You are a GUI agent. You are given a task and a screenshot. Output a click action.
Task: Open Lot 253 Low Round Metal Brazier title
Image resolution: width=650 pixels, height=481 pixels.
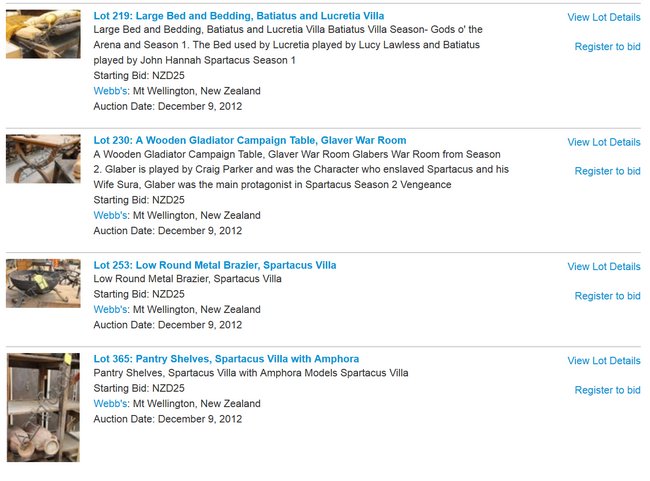click(x=215, y=265)
